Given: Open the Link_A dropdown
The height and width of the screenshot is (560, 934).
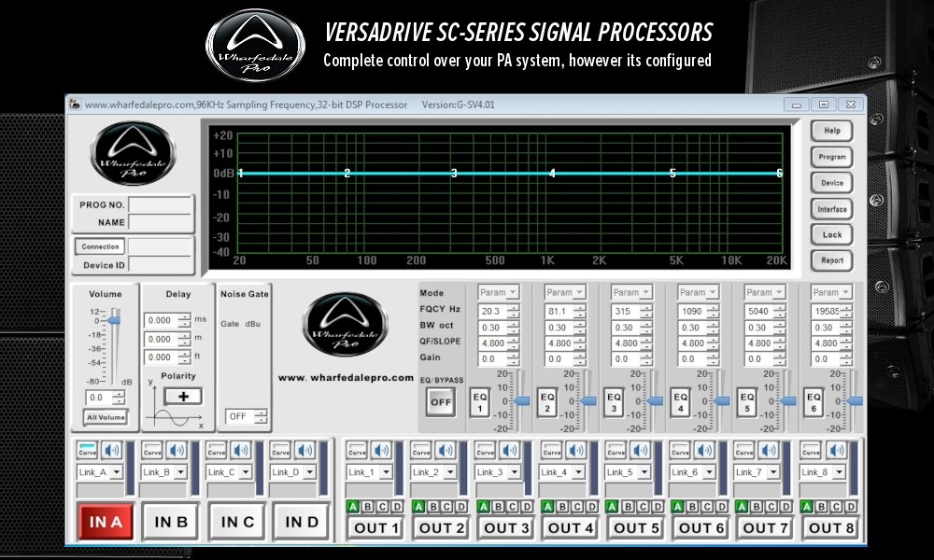Looking at the screenshot, I should pyautogui.click(x=100, y=472).
